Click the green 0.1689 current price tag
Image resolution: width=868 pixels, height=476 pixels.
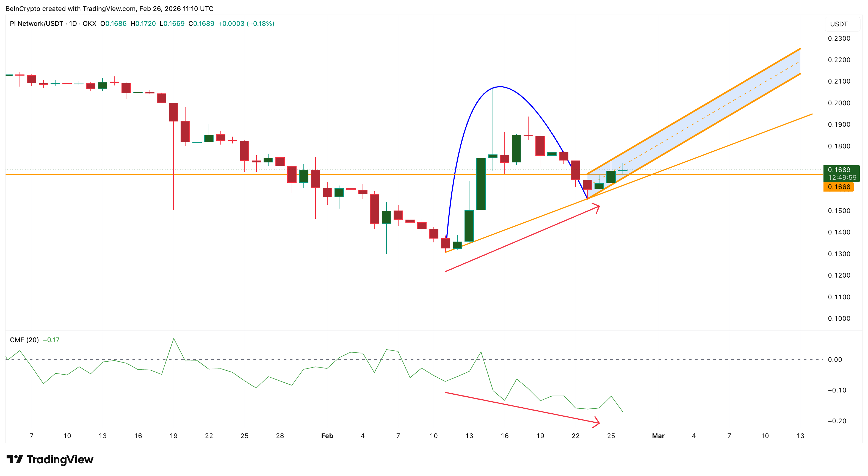pos(839,170)
